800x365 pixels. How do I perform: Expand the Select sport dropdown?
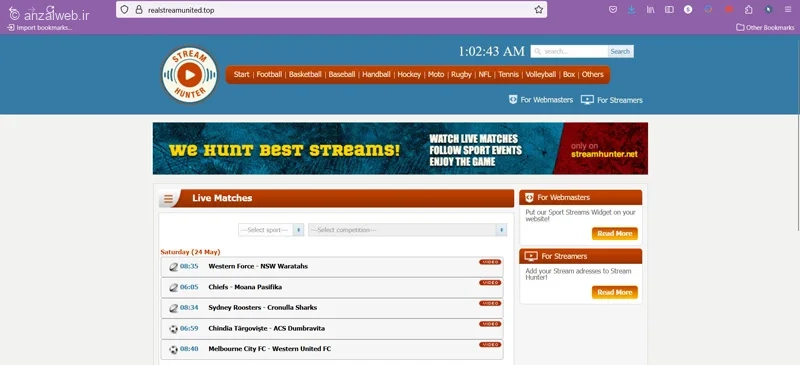tap(271, 230)
